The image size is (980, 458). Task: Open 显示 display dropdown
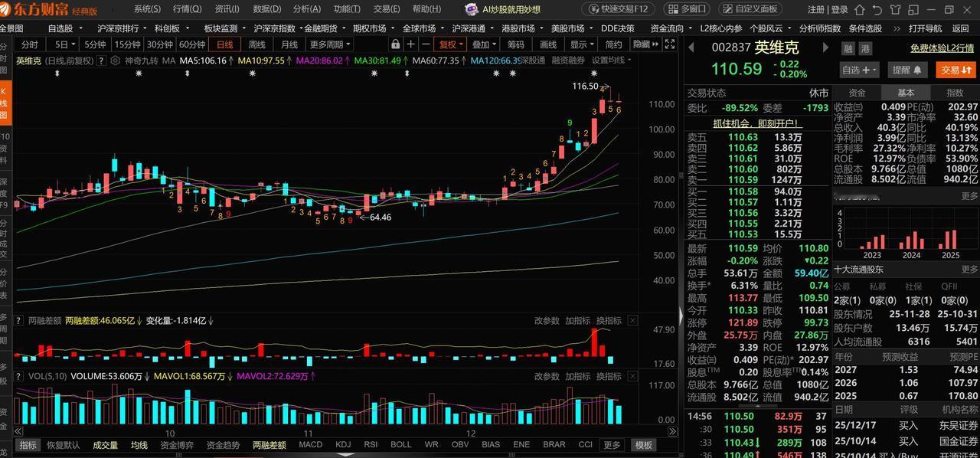click(580, 44)
